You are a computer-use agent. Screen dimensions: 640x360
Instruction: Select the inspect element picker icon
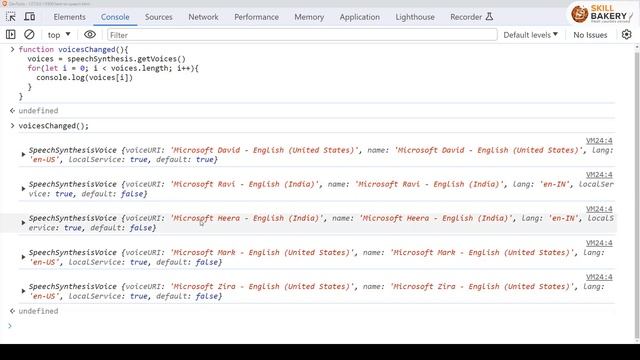coord(11,17)
